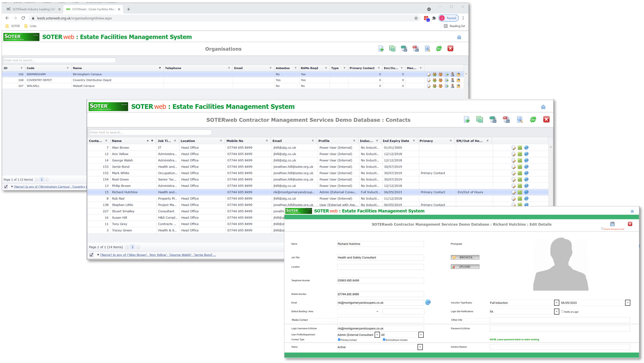This screenshot has width=644, height=363.
Task: Click green checklist icon for Richard Hutchins row
Action: [x=520, y=192]
